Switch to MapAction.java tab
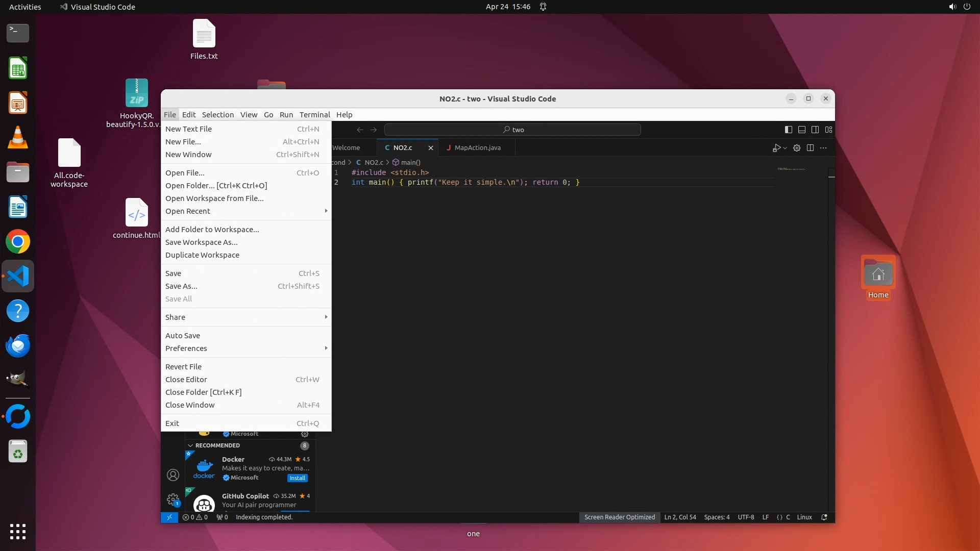 (477, 148)
